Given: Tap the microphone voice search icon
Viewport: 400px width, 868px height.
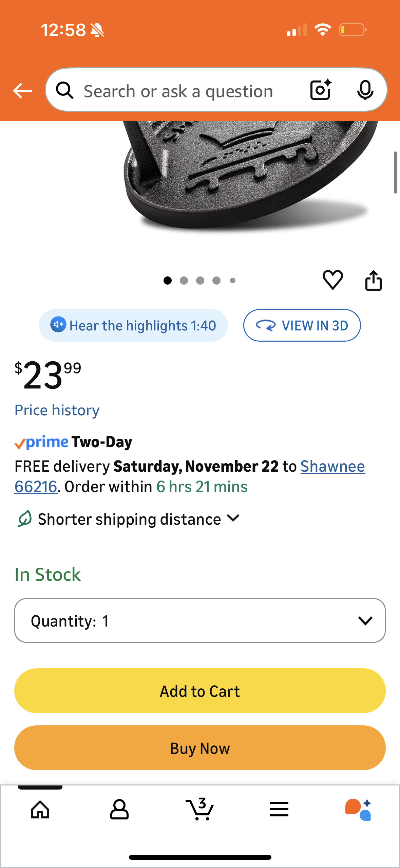Looking at the screenshot, I should click(x=365, y=90).
